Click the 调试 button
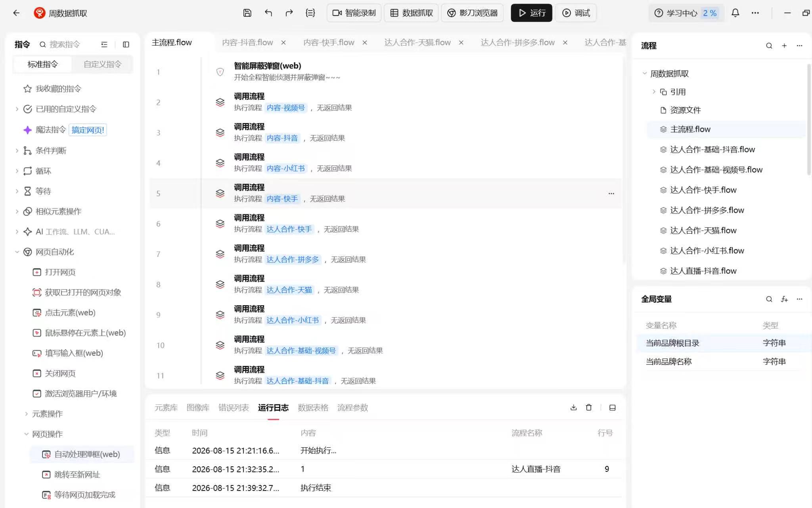The height and width of the screenshot is (508, 812). [576, 13]
